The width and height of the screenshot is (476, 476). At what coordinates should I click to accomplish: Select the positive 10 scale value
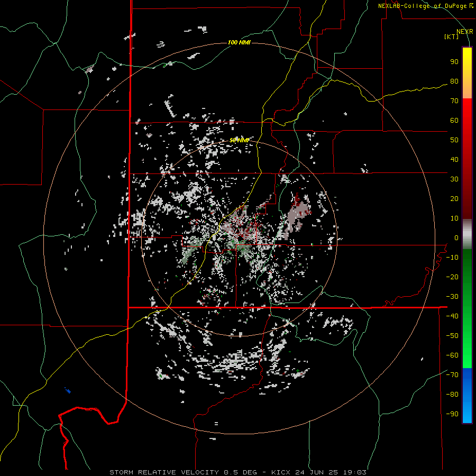(454, 218)
